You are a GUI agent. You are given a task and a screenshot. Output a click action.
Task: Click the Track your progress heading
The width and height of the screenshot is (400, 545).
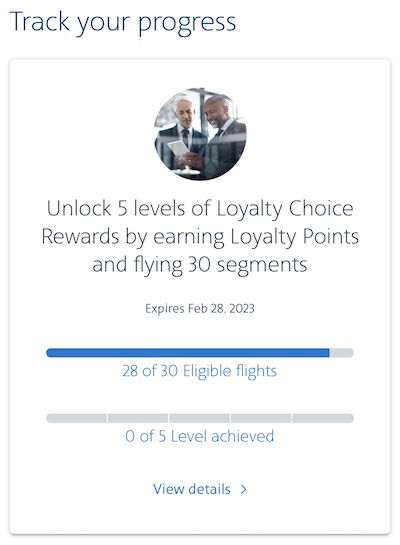click(x=123, y=23)
